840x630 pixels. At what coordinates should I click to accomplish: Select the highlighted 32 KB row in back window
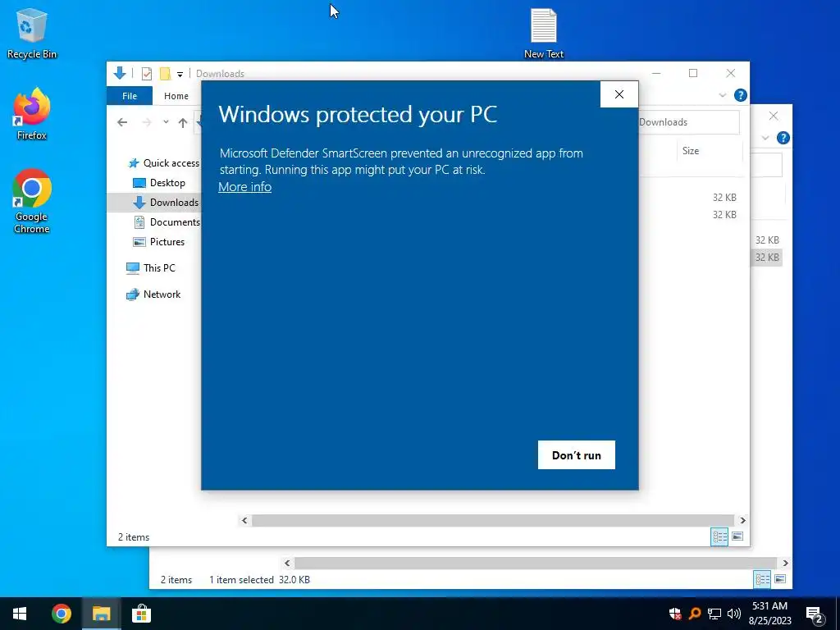[x=767, y=257]
